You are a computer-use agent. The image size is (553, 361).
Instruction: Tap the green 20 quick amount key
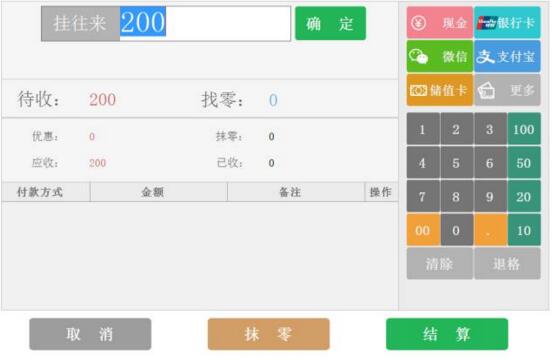tap(524, 196)
